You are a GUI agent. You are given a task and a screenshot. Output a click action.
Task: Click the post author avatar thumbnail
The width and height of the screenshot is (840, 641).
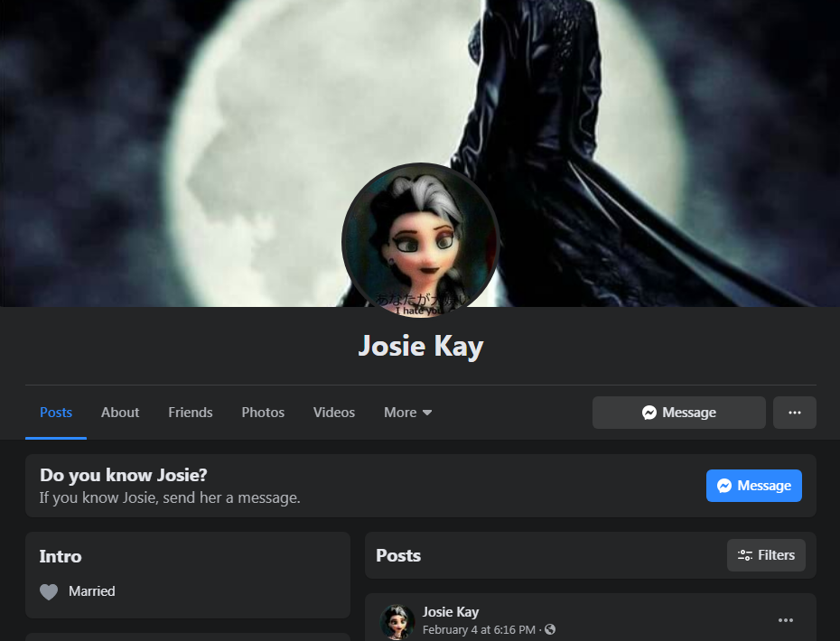pyautogui.click(x=397, y=621)
